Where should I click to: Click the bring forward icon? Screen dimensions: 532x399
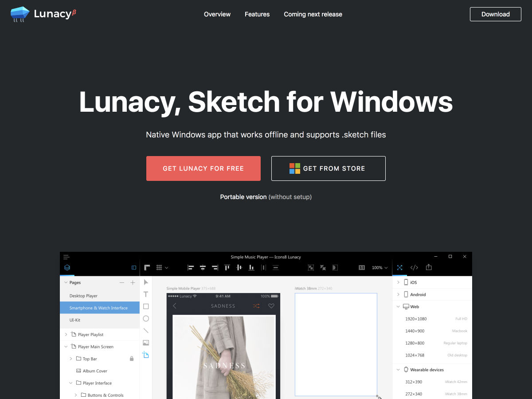[x=311, y=267]
